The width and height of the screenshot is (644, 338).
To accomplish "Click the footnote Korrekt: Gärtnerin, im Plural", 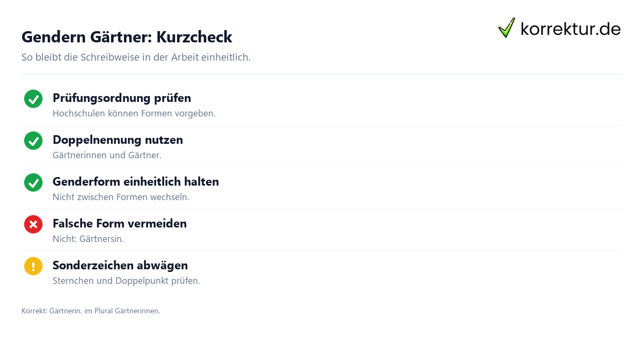I will [x=91, y=311].
